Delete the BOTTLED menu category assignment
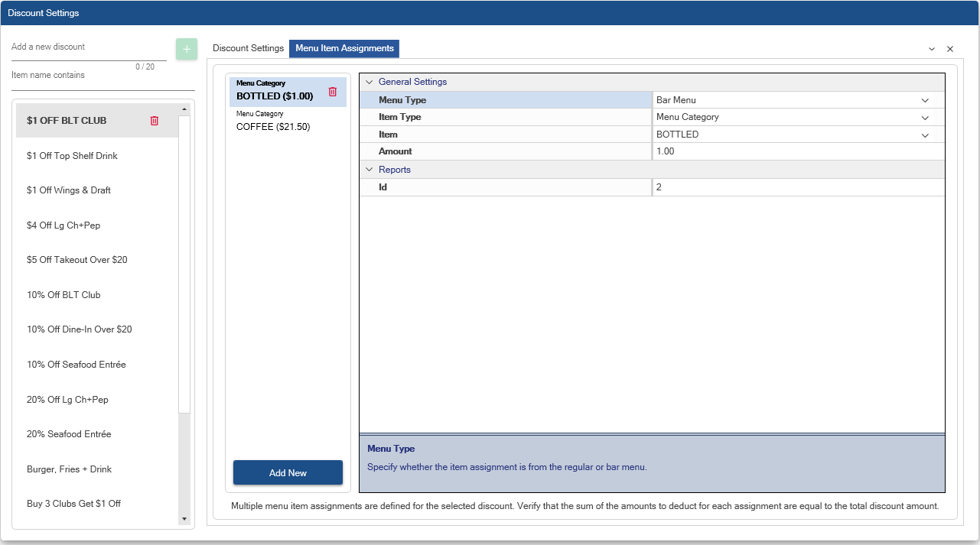980x545 pixels. coord(332,92)
